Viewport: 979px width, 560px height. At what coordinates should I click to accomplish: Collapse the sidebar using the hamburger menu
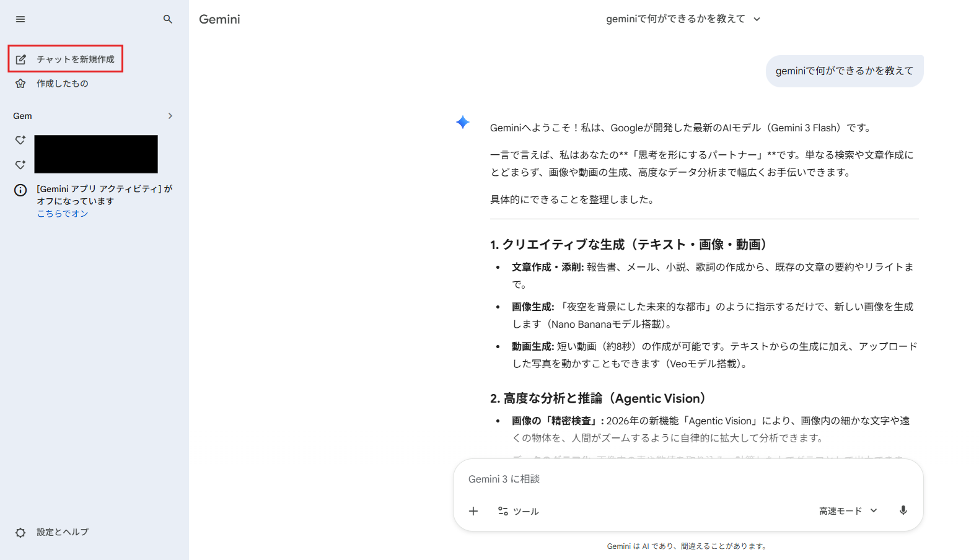coord(20,19)
